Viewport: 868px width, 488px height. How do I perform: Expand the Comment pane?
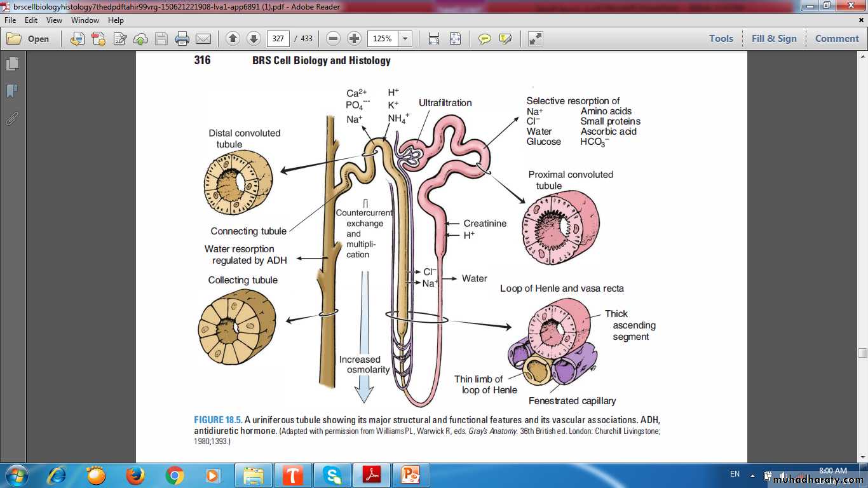[x=837, y=39]
